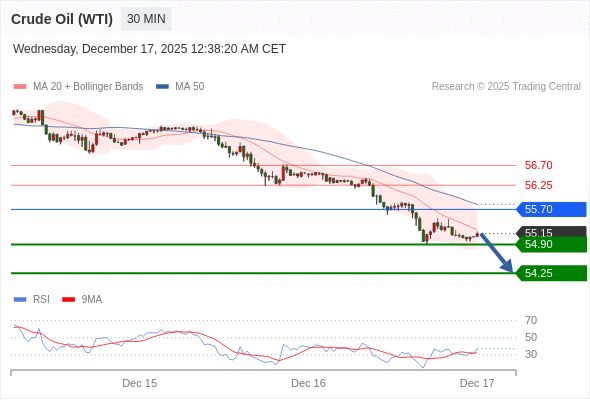Click the blue downward trend arrow
The image size is (590, 400).
pos(496,253)
